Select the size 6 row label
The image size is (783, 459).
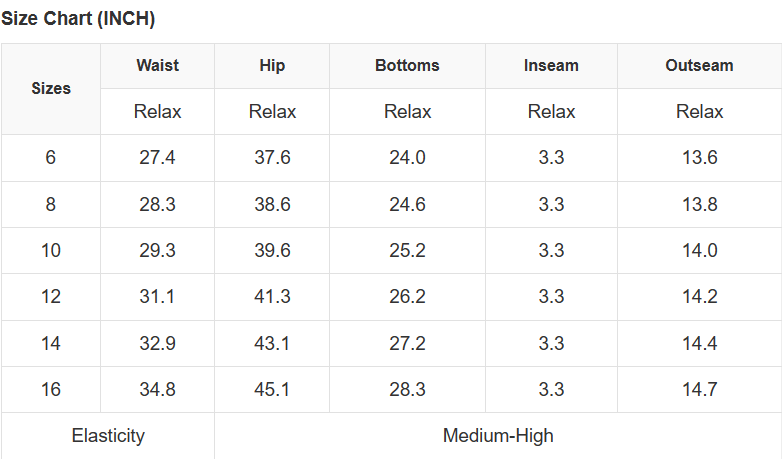[51, 158]
